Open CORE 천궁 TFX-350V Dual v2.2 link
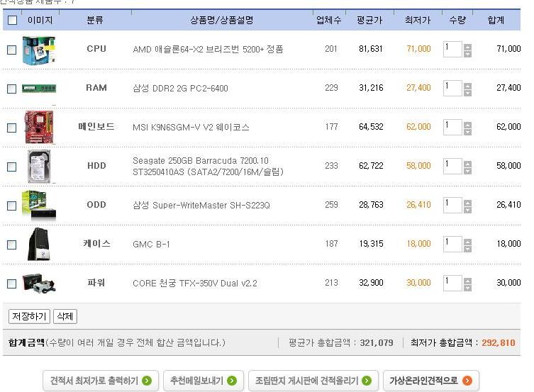The width and height of the screenshot is (534, 392). pos(195,283)
